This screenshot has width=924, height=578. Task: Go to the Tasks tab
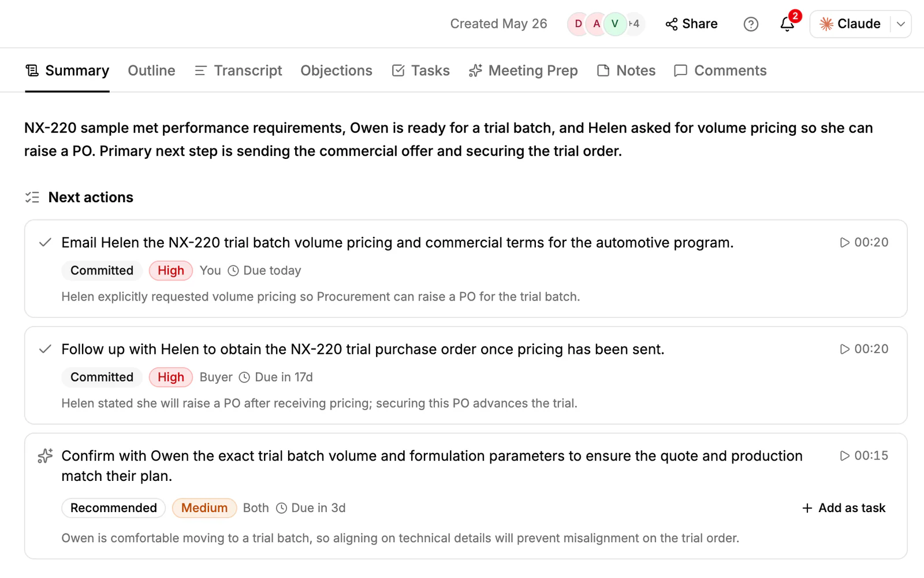(420, 71)
